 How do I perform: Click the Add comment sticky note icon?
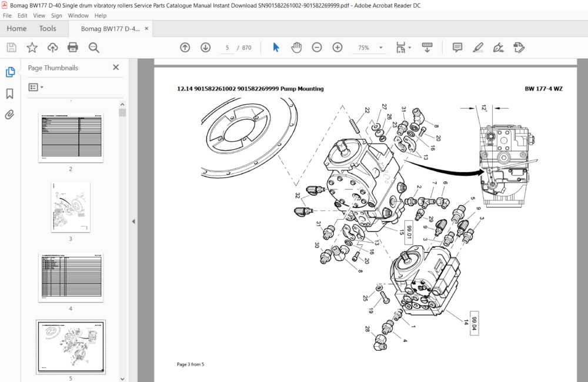pos(457,48)
